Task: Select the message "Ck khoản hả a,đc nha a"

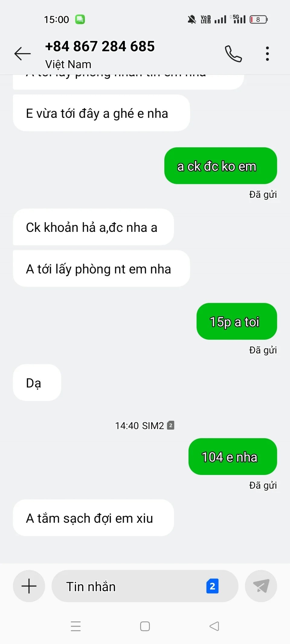Action: click(93, 227)
